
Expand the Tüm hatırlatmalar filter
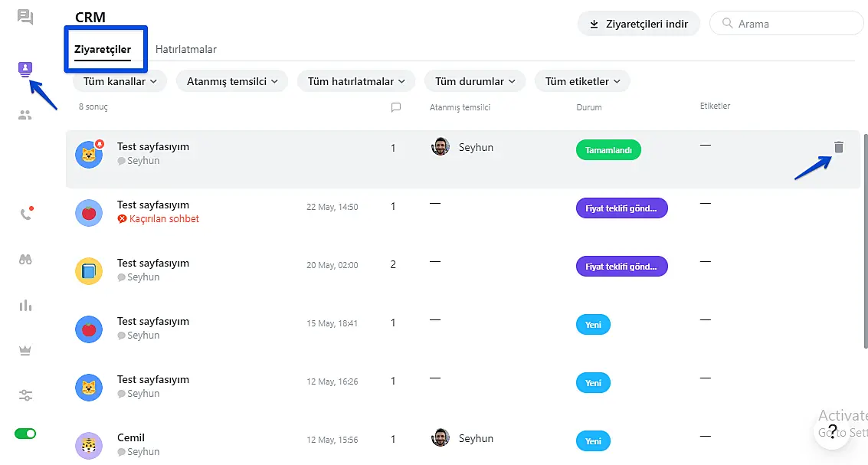coord(355,81)
